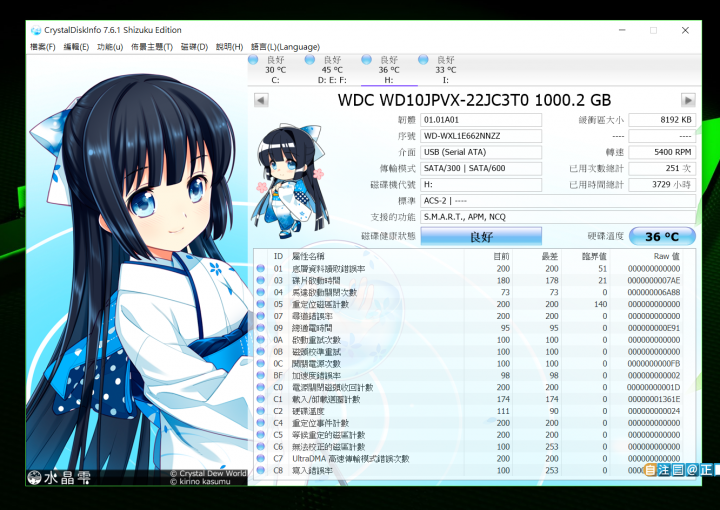Click status orb for attribute ID 05

pyautogui.click(x=261, y=304)
